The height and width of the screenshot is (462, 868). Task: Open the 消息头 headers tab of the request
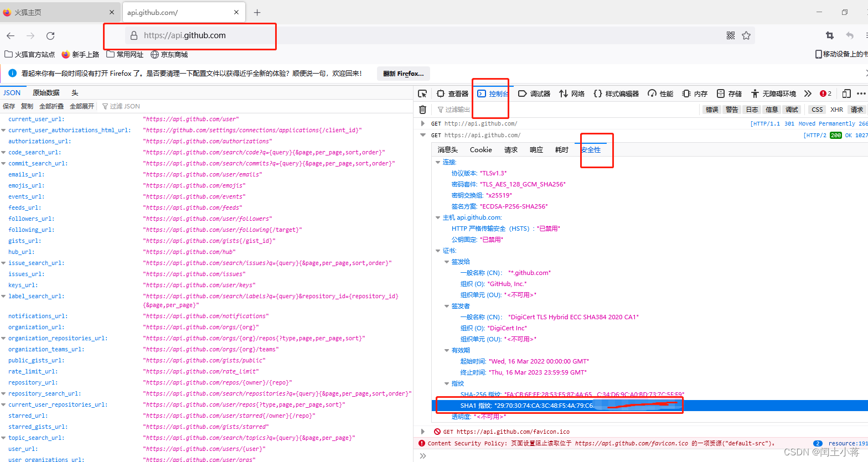point(448,150)
